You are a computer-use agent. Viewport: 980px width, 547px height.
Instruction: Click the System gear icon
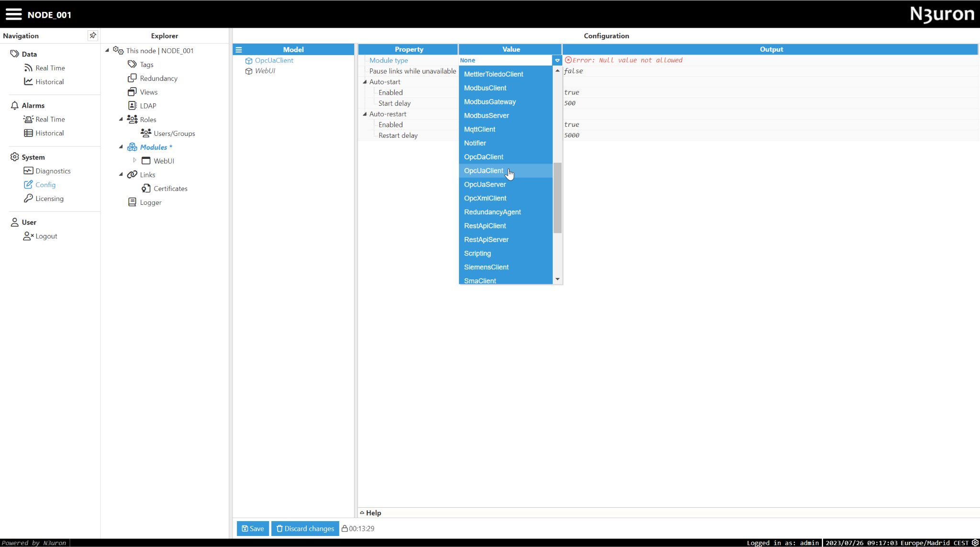pos(15,157)
